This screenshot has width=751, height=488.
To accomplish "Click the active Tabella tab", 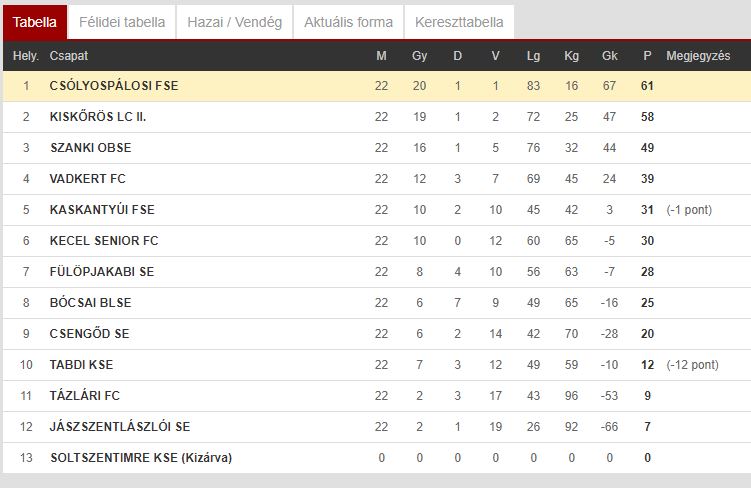I will tap(34, 22).
